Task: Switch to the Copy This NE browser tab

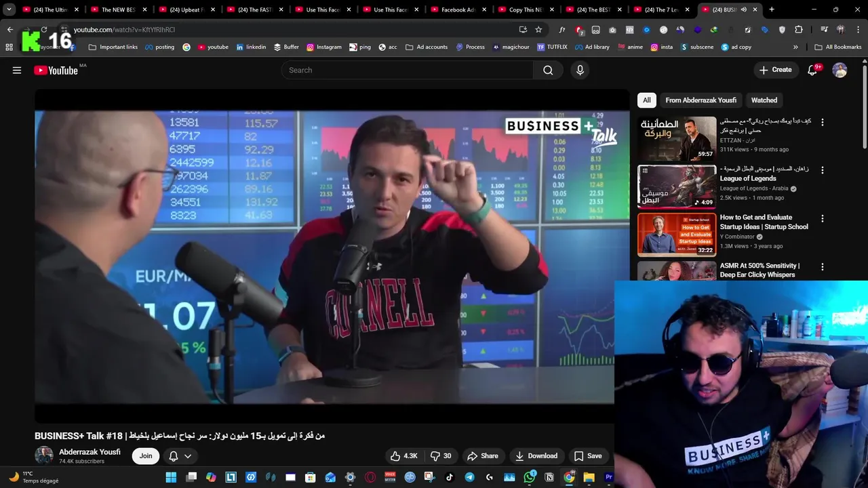Action: coord(526,9)
